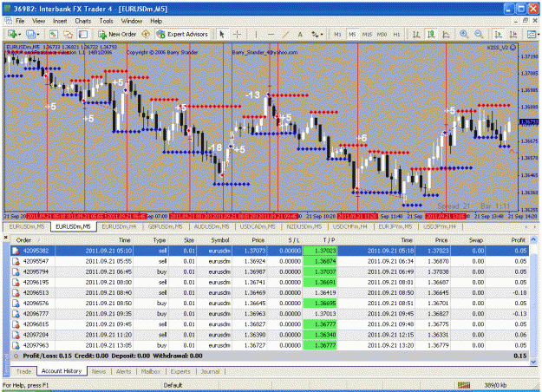Select order row 42096513
Viewport: 542px width, 392px height.
(x=270, y=293)
